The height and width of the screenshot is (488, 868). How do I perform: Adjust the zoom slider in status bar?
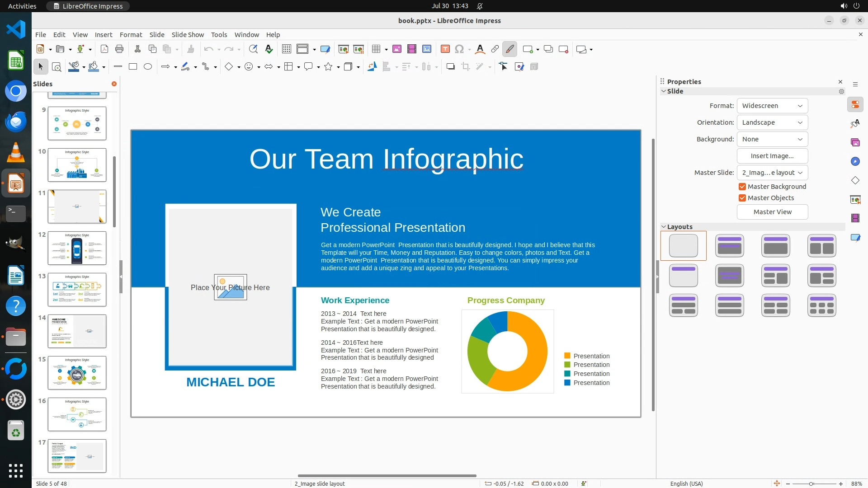811,484
